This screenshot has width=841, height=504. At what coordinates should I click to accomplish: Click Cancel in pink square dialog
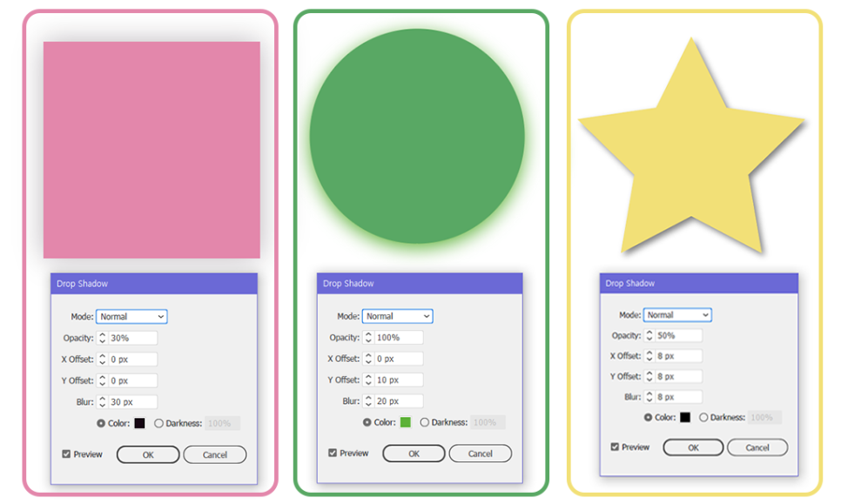coord(214,454)
